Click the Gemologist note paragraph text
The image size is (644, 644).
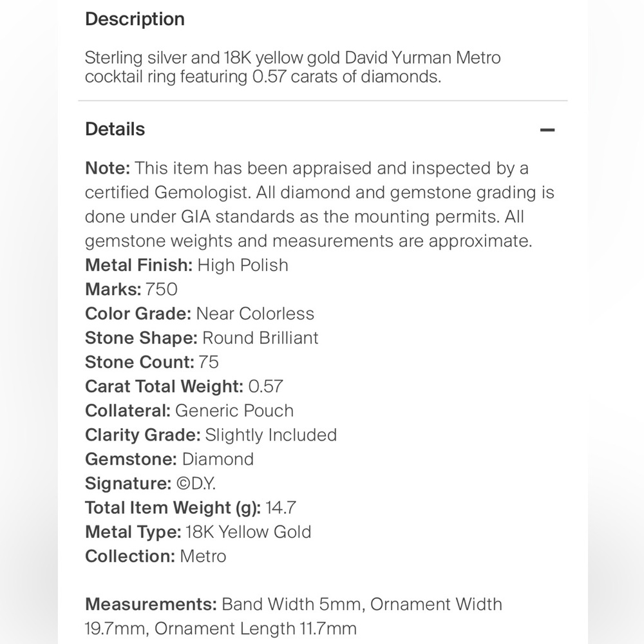319,205
